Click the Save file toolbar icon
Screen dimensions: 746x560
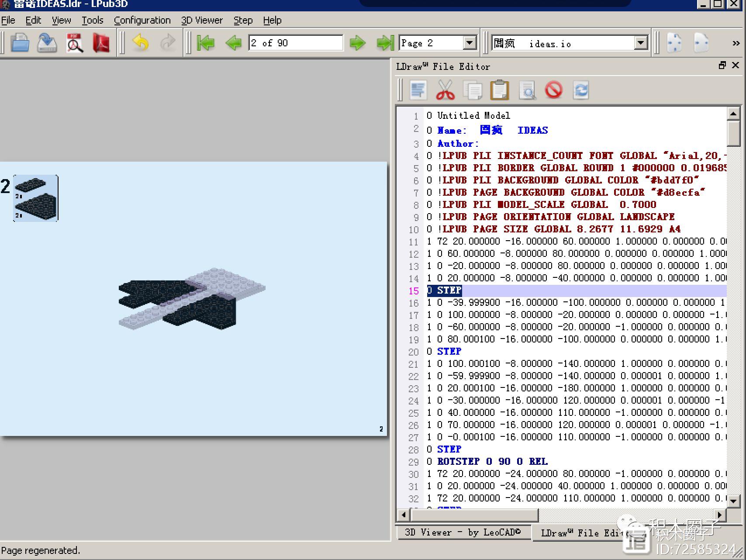47,43
